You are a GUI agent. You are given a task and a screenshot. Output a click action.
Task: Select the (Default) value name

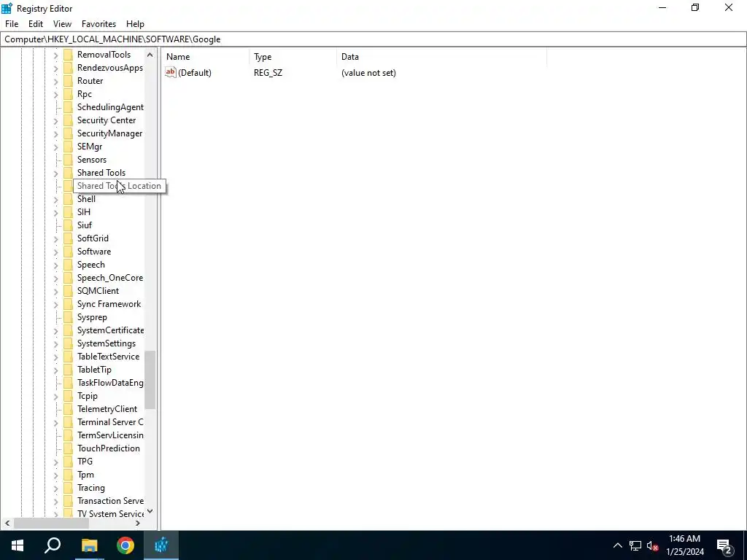194,73
